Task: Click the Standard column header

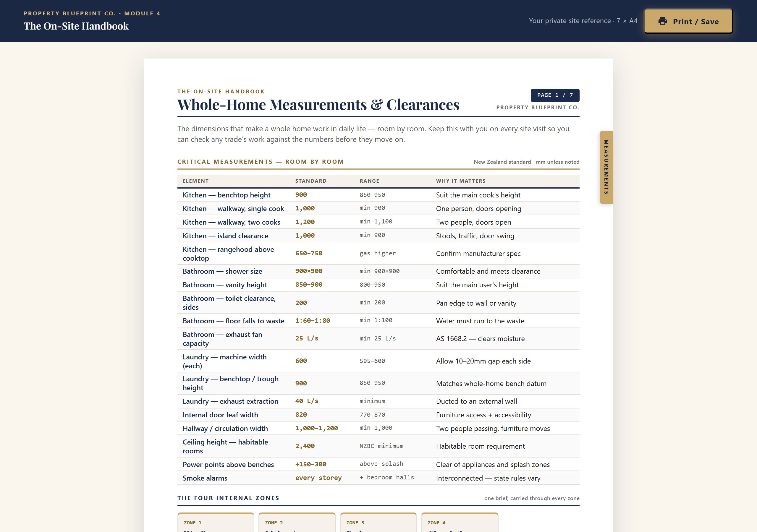Action: 311,181
